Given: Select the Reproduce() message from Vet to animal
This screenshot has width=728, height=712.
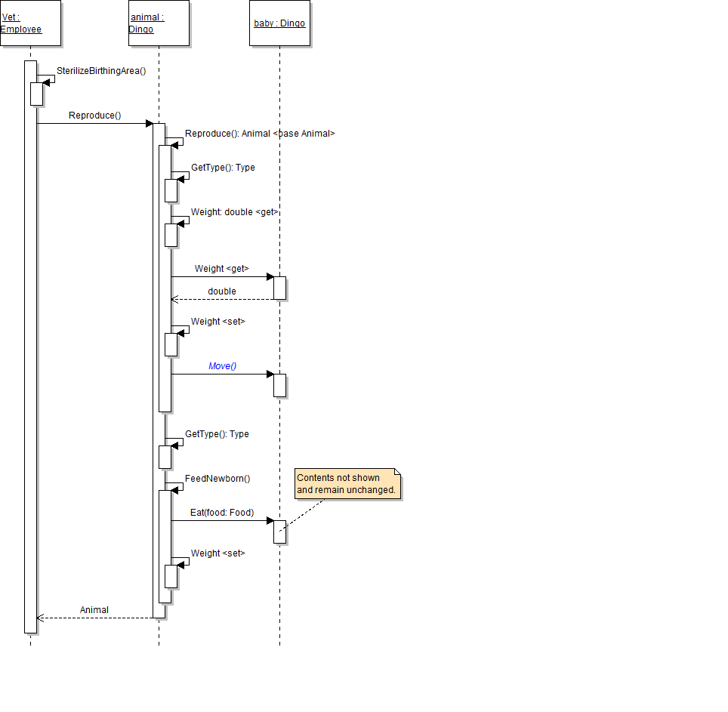Looking at the screenshot, I should (94, 116).
